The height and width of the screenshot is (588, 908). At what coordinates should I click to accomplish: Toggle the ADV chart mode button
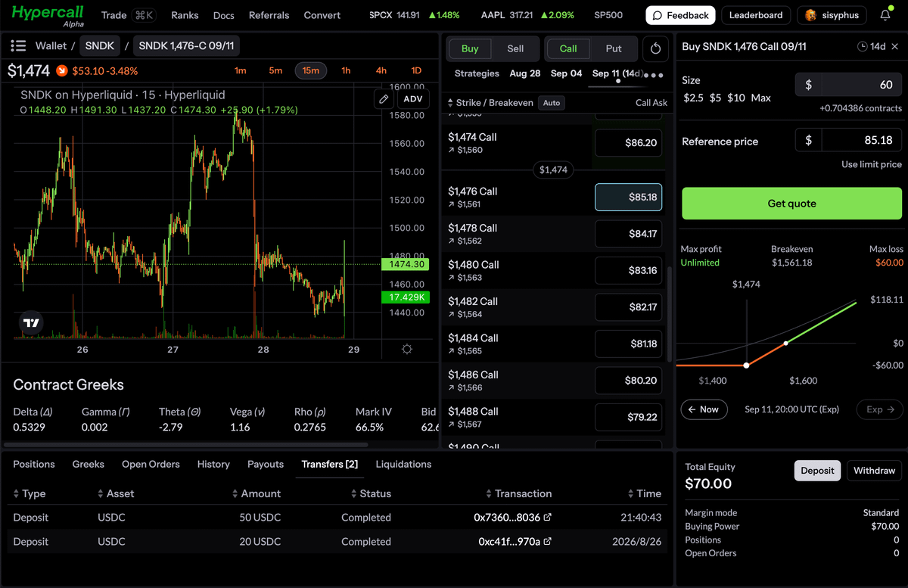click(413, 99)
